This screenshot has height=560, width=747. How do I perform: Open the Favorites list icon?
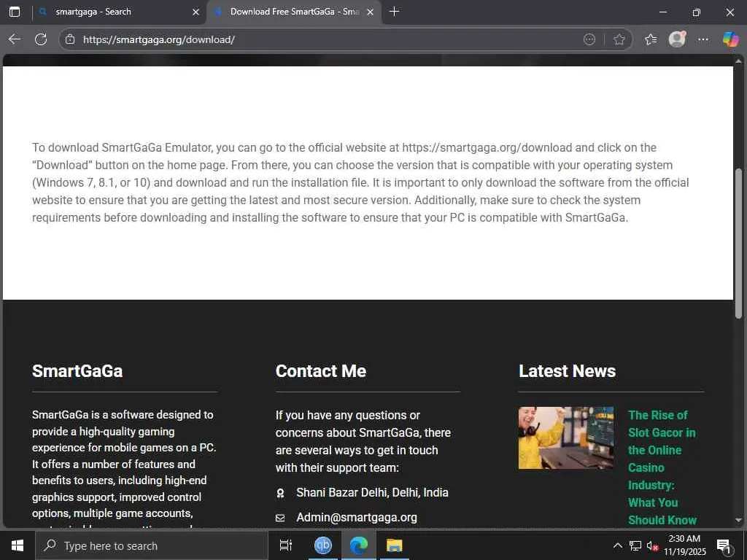[651, 39]
